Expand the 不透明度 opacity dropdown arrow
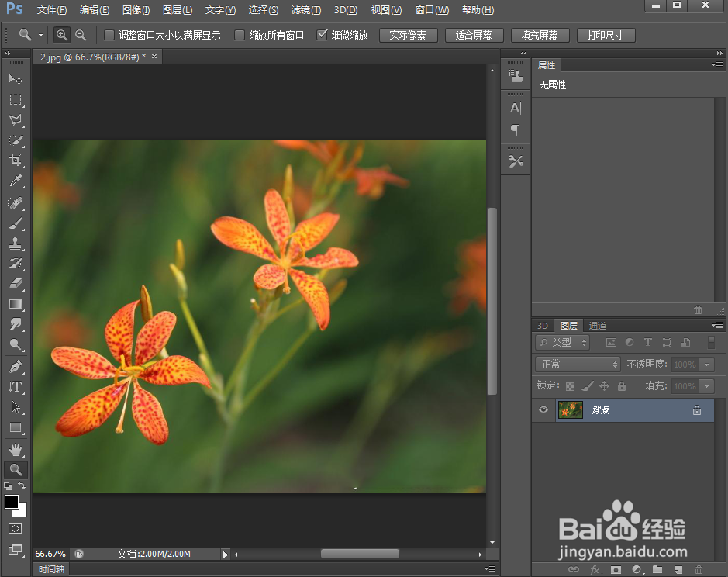This screenshot has width=728, height=577. (x=706, y=364)
